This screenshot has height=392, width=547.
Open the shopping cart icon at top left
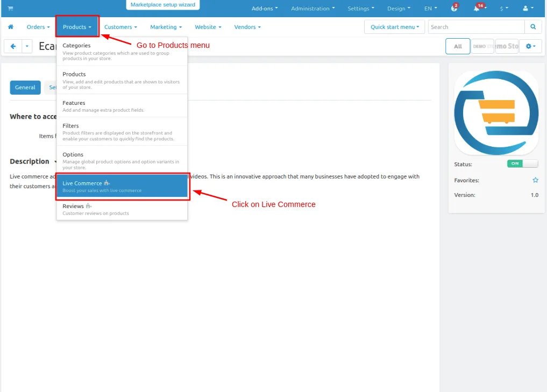pyautogui.click(x=10, y=8)
